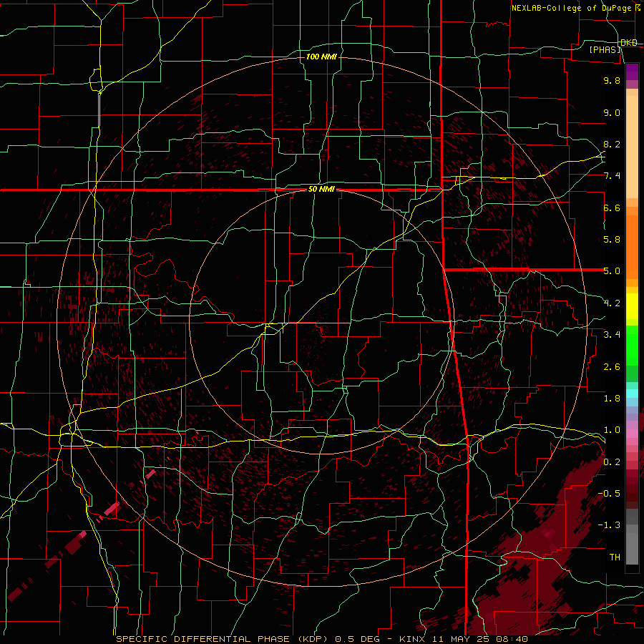Click the 4.2 scale label

coord(612,303)
